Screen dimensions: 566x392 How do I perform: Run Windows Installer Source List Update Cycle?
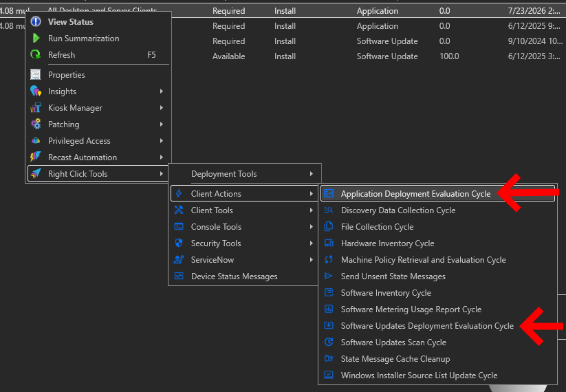[x=437, y=375]
